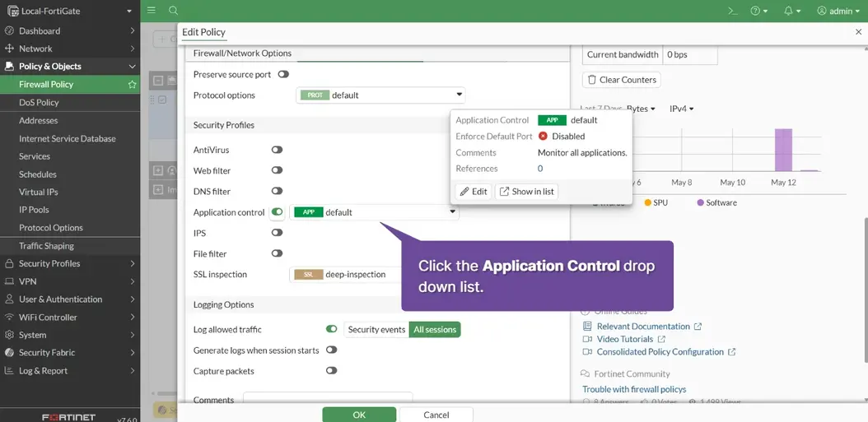Turn off Log allowed traffic toggle
Screen dimensions: 868x422
(x=332, y=329)
